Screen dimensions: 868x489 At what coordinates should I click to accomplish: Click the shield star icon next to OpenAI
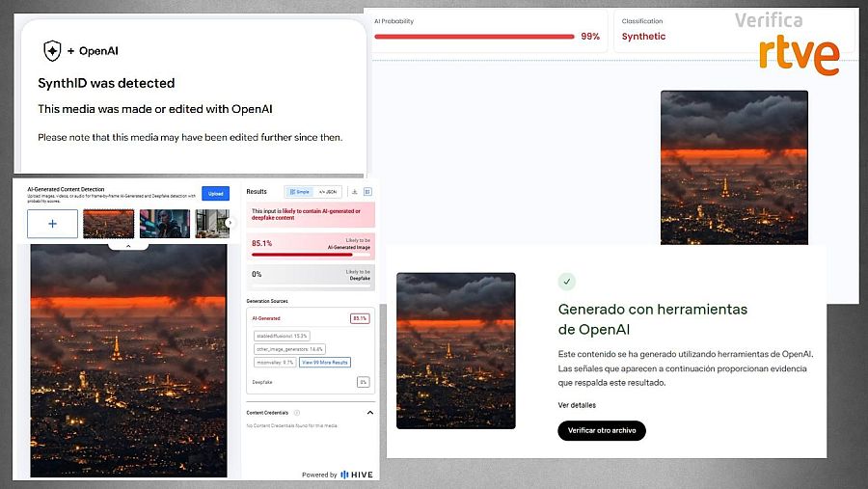(x=53, y=51)
